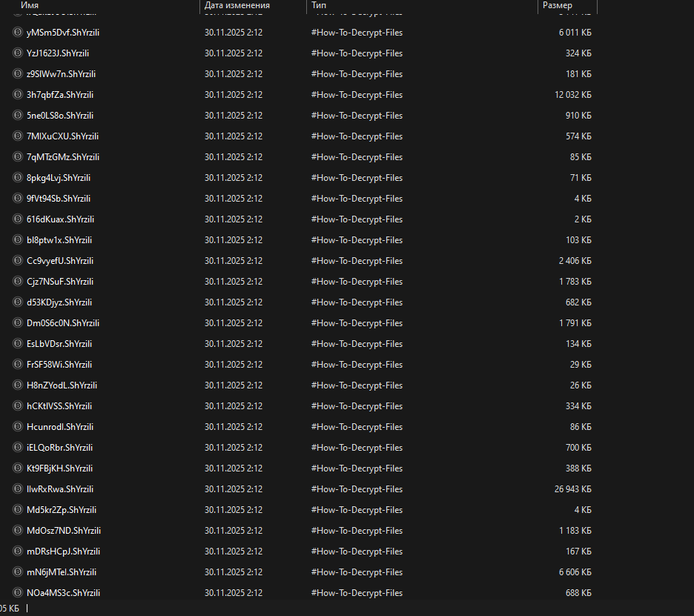694x616 pixels.
Task: Click the 12 032 КБ size value
Action: [572, 95]
